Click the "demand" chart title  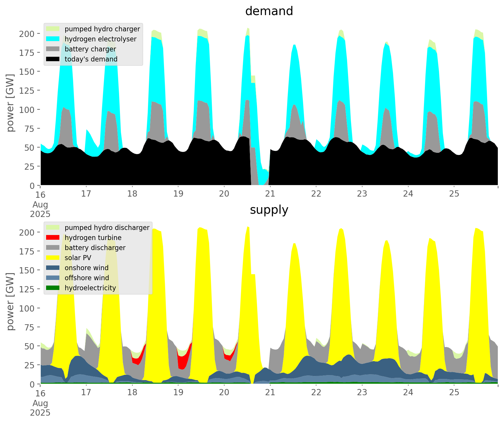pos(269,11)
